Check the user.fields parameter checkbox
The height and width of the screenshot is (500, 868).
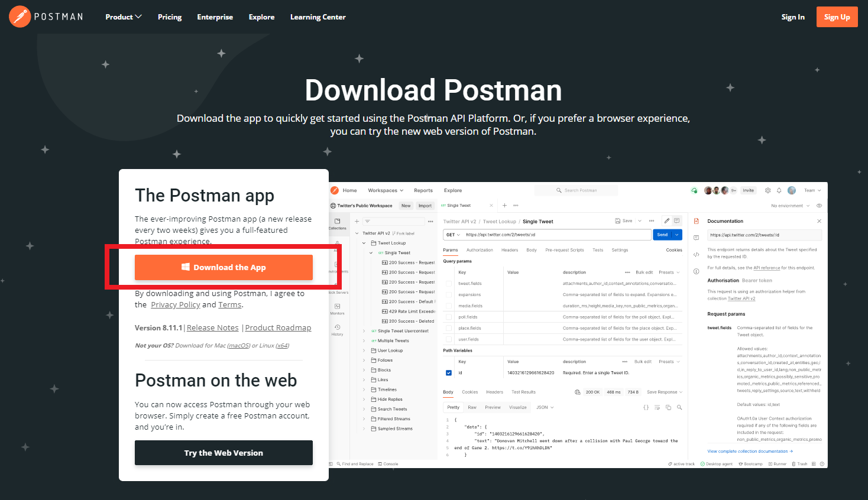coord(449,339)
